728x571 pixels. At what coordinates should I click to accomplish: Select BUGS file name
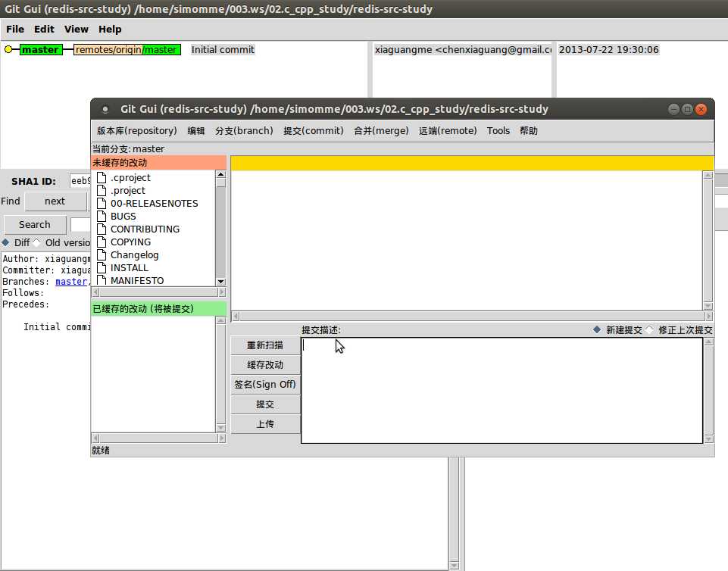coord(123,217)
